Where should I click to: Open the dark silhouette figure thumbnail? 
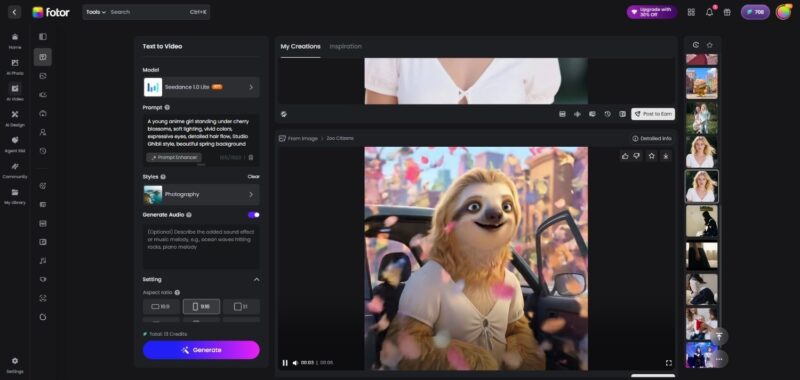pos(702,221)
